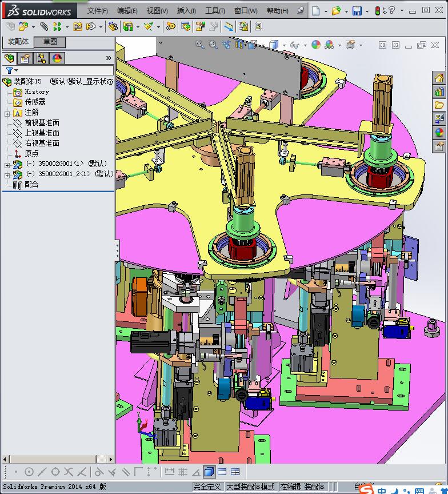This screenshot has width=448, height=494.
Task: Select the 传感器 tree item
Action: click(35, 102)
